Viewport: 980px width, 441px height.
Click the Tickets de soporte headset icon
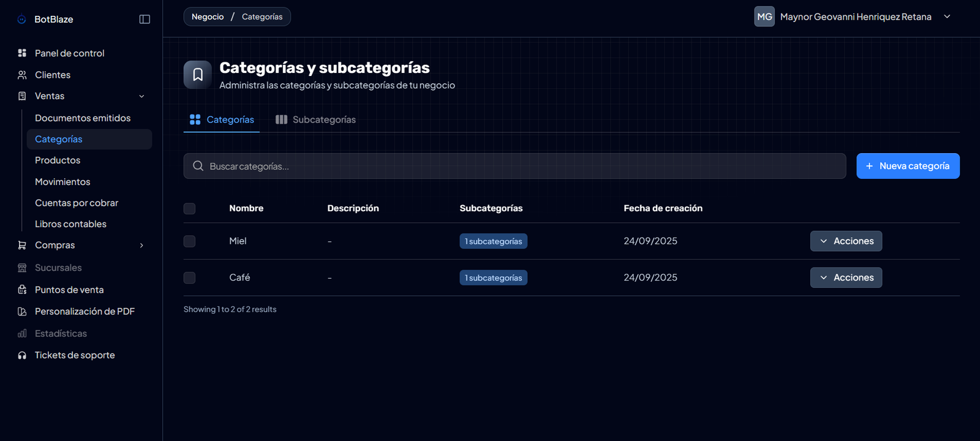pos(22,355)
